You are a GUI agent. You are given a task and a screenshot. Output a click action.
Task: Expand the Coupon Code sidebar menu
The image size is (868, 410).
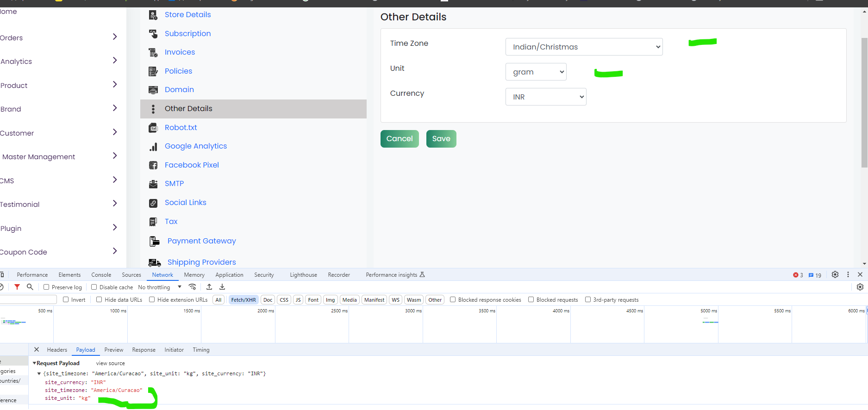point(115,251)
